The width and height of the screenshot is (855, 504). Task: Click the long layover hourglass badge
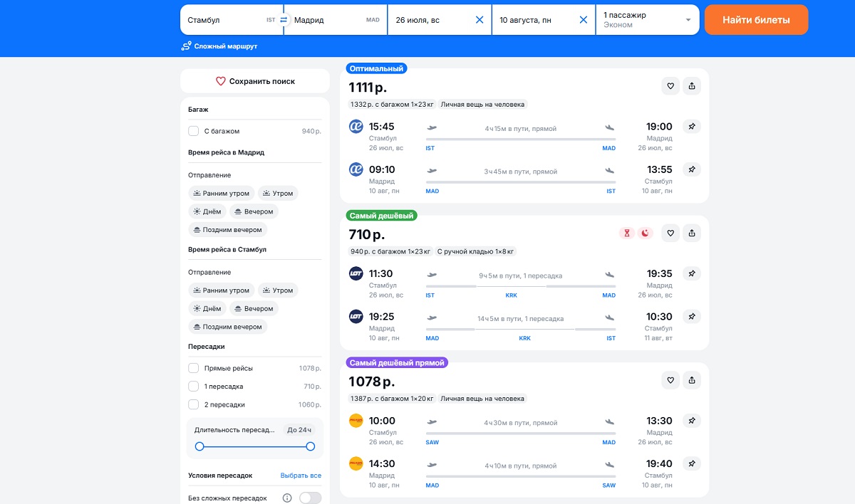click(x=627, y=233)
